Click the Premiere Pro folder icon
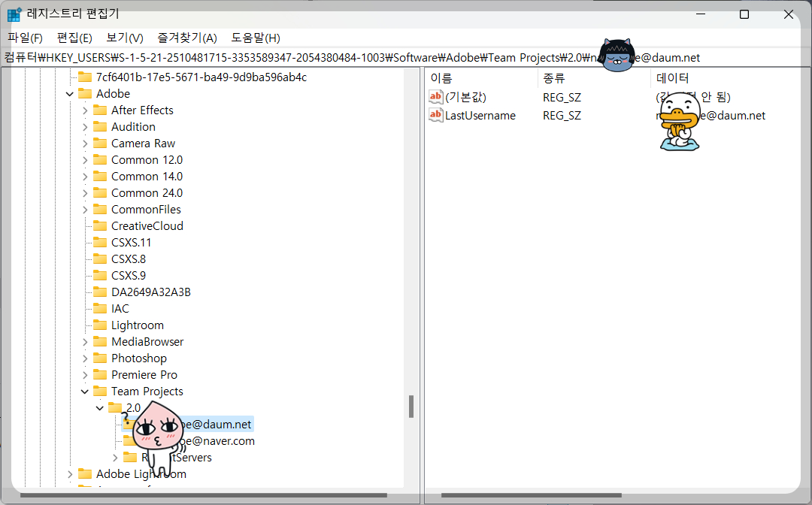The height and width of the screenshot is (505, 812). [100, 375]
